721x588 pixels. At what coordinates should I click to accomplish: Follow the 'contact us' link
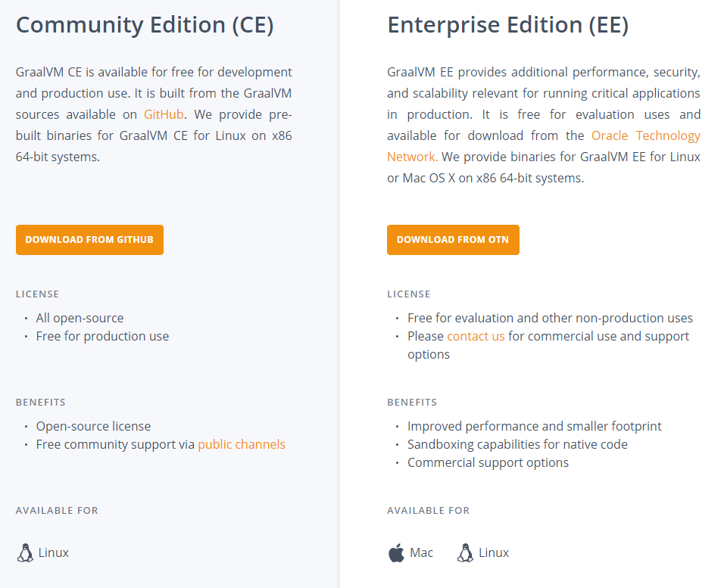(x=476, y=336)
